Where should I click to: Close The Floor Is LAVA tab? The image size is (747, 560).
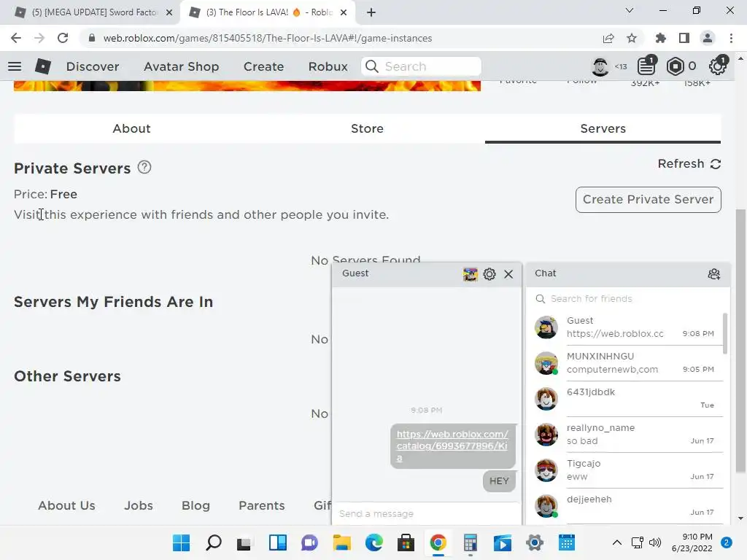(x=344, y=12)
